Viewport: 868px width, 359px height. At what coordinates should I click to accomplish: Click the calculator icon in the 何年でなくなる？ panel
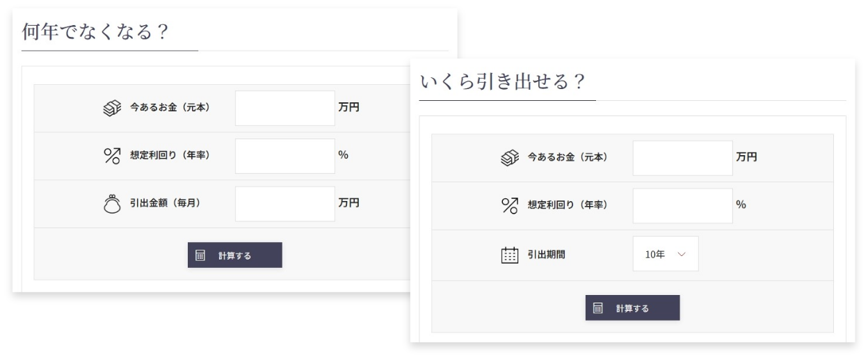(x=200, y=255)
